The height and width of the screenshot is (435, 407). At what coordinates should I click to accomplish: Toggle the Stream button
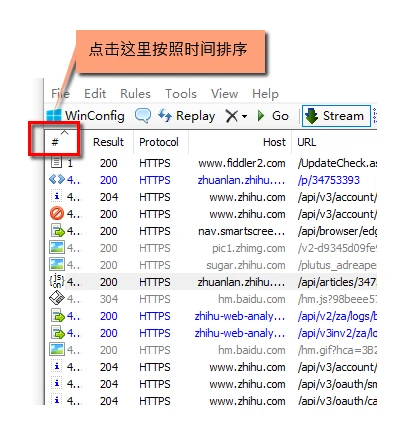coord(336,116)
